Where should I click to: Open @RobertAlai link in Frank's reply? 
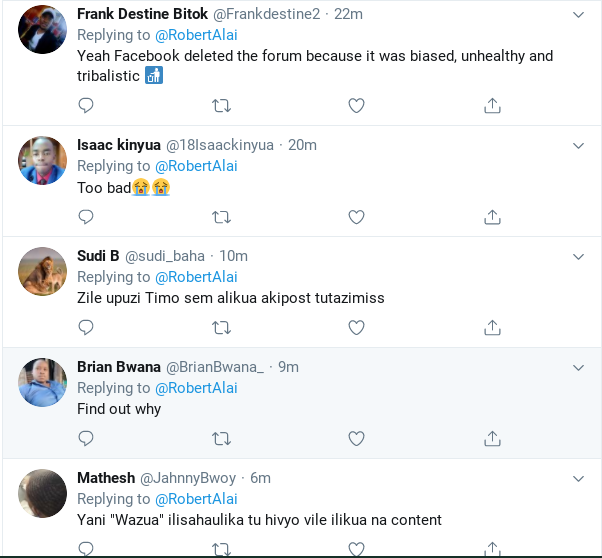click(x=196, y=35)
